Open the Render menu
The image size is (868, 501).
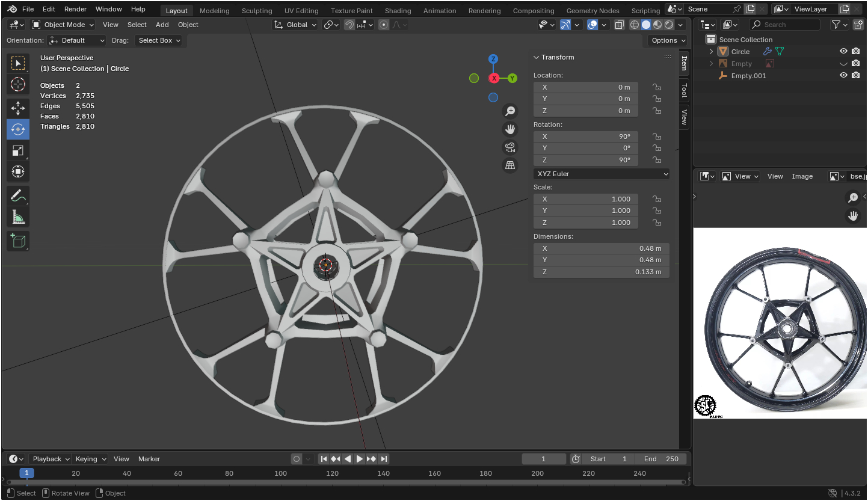[x=75, y=9]
